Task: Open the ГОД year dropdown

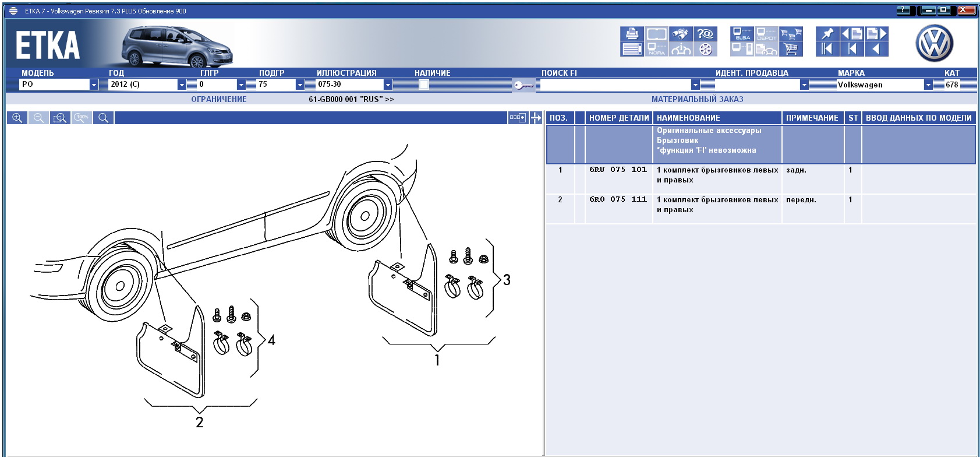Action: (x=182, y=85)
